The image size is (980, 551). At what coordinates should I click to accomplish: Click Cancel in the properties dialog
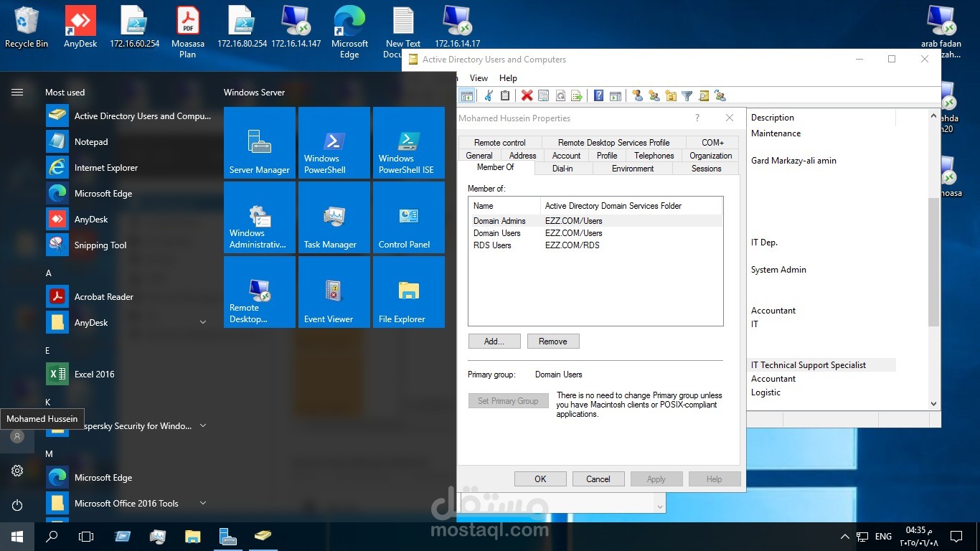(x=598, y=479)
